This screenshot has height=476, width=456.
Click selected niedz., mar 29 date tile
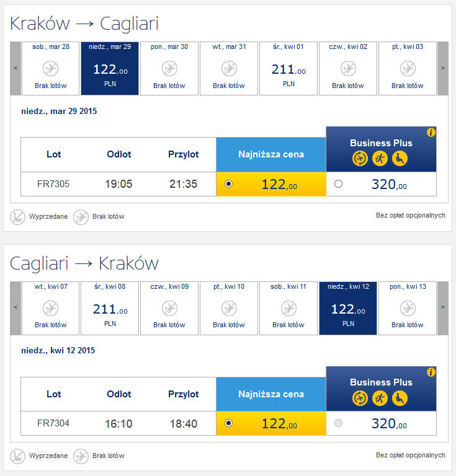point(110,68)
